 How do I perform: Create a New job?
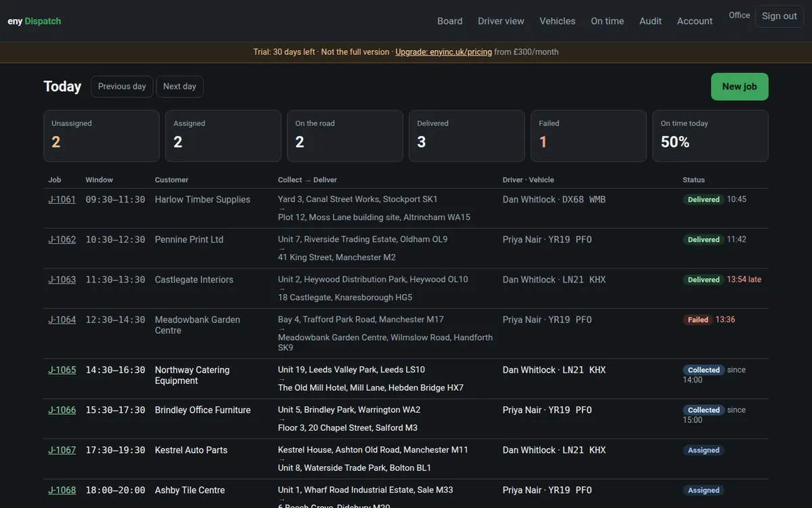[740, 87]
